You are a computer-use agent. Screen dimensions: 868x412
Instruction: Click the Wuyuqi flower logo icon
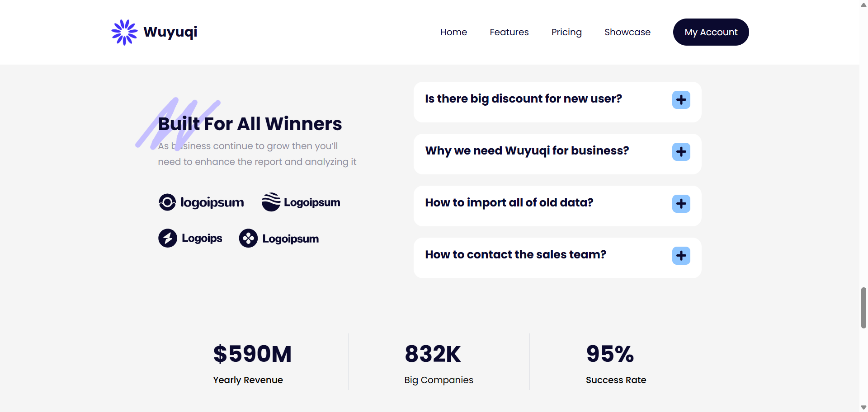[124, 32]
